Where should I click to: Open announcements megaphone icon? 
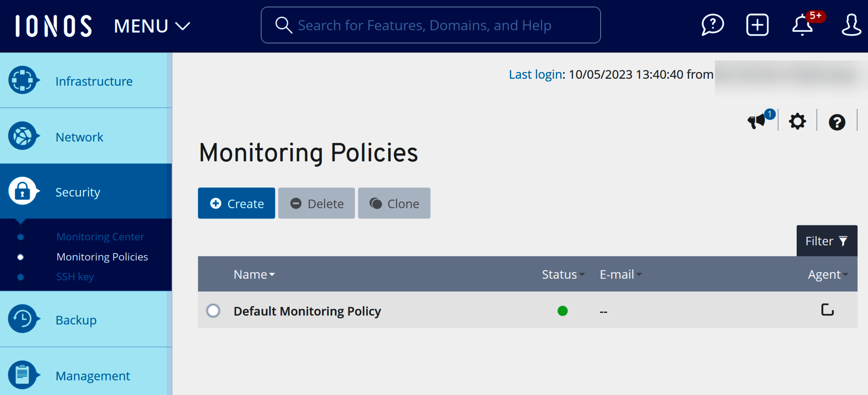click(757, 121)
